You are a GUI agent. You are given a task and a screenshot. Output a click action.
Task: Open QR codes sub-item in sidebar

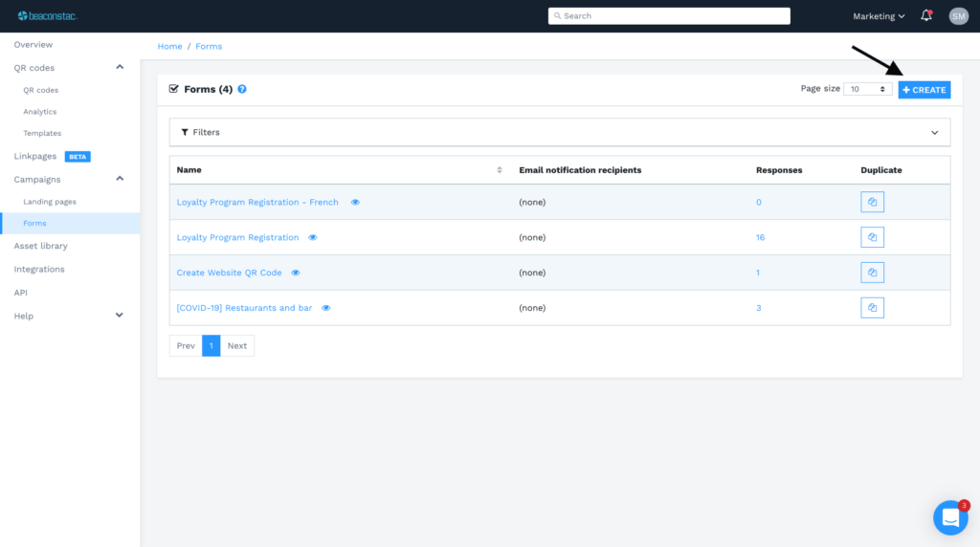coord(40,90)
